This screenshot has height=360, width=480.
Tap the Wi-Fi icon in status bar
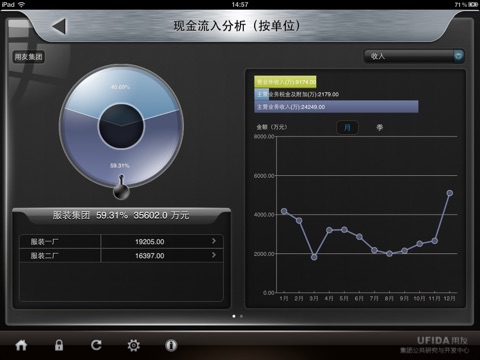[x=22, y=4]
